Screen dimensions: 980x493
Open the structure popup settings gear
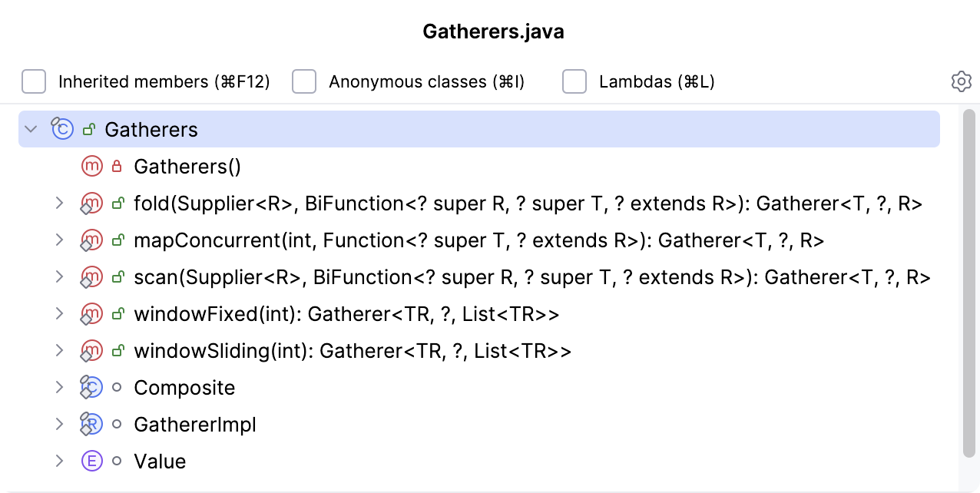(x=961, y=81)
